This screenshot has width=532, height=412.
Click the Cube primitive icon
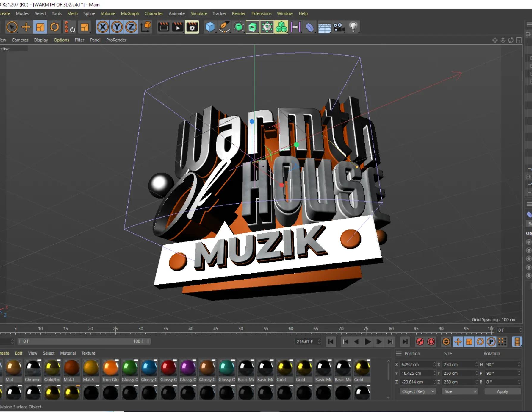210,27
